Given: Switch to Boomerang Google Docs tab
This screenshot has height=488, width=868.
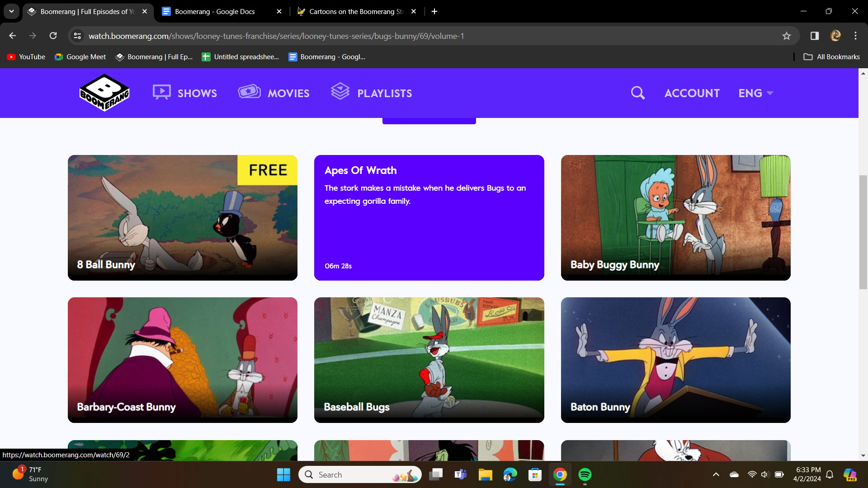Looking at the screenshot, I should coord(222,11).
